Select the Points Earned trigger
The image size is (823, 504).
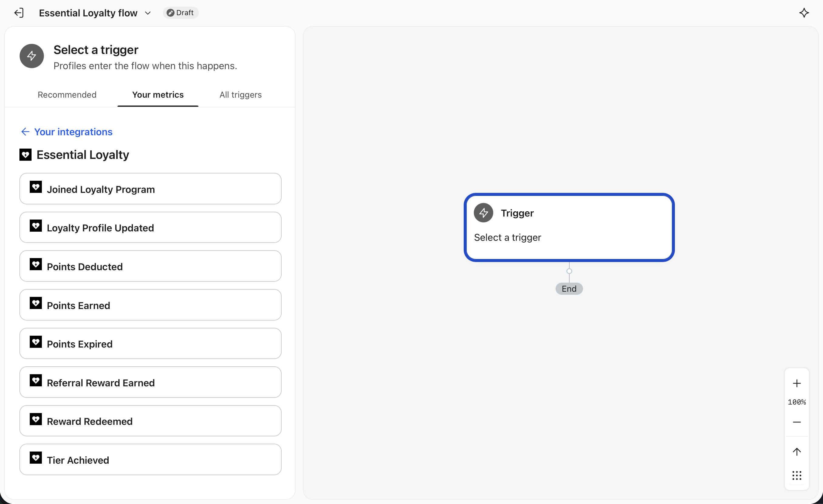click(150, 305)
